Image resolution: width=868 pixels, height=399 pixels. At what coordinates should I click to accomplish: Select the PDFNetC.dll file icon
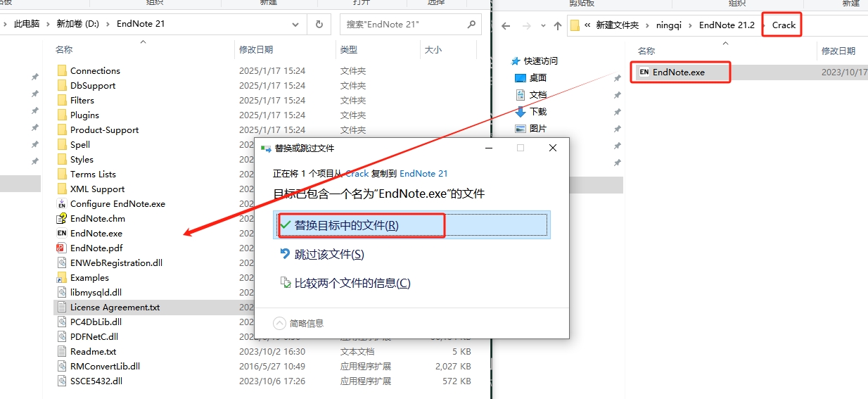[61, 336]
